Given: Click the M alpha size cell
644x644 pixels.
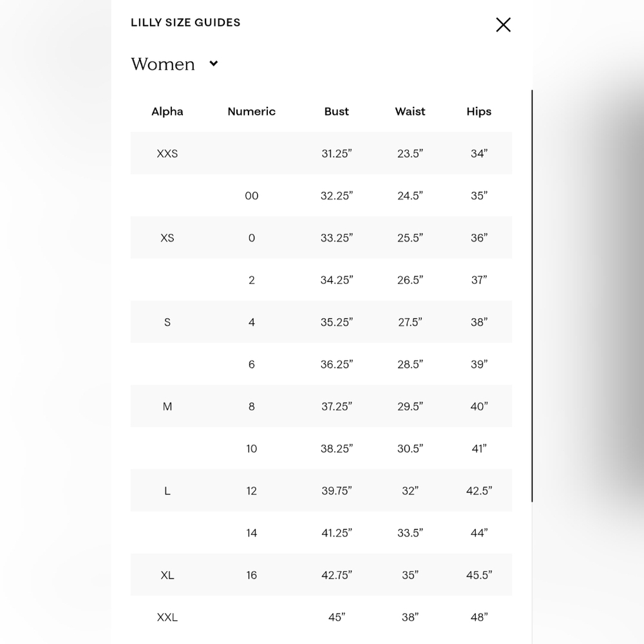Looking at the screenshot, I should click(167, 406).
